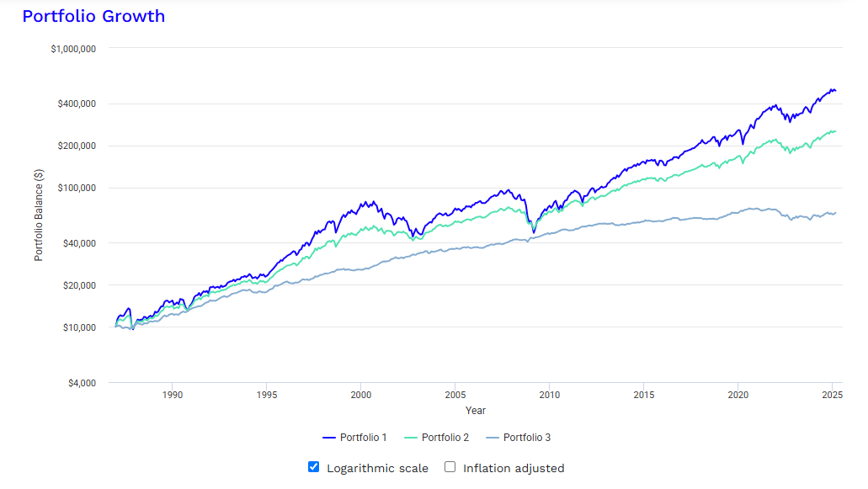Select the $1,000,000 axis tick label

pyautogui.click(x=75, y=49)
